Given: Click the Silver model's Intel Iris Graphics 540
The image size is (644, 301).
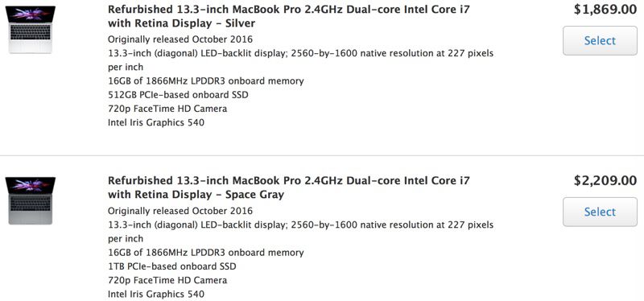Looking at the screenshot, I should 156,122.
